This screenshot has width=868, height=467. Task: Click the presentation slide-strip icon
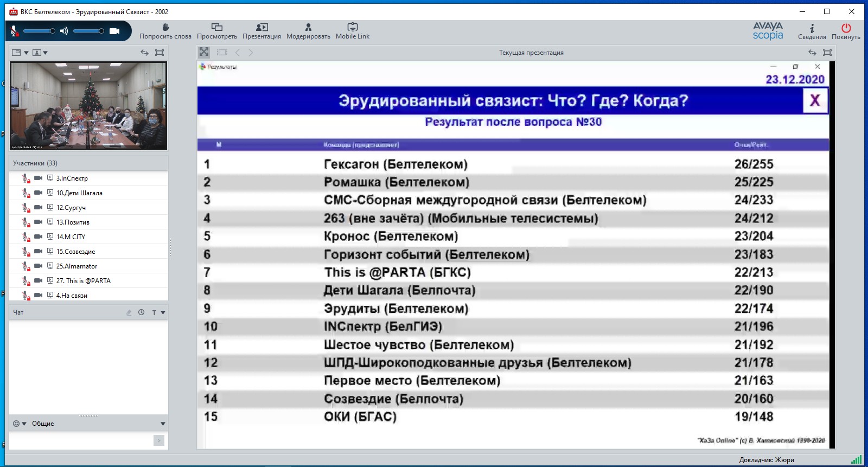(222, 53)
